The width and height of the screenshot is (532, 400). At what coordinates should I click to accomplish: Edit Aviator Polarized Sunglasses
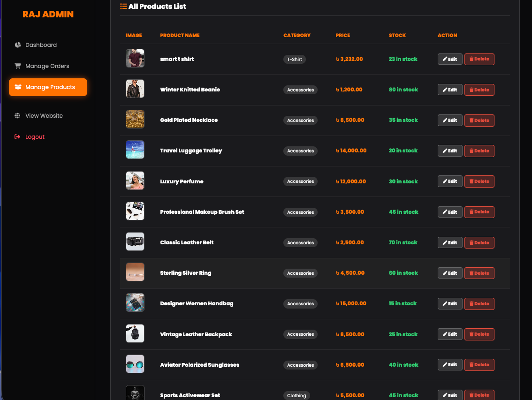click(450, 365)
